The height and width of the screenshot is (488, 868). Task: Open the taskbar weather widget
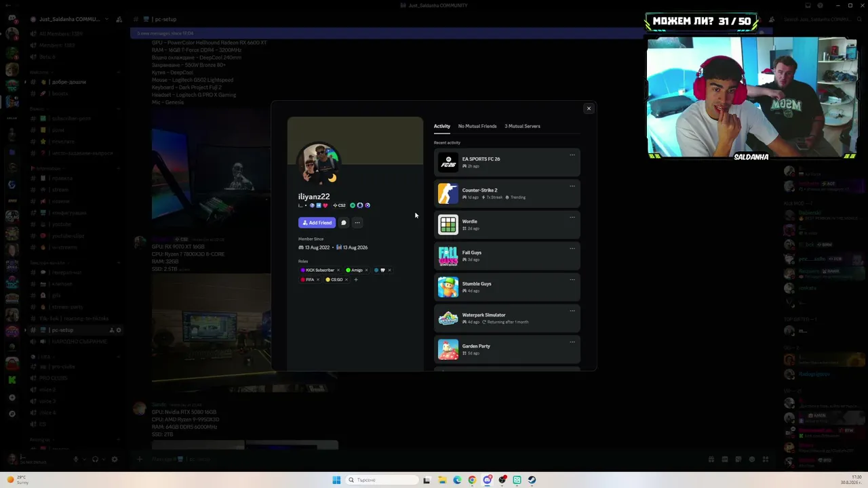click(19, 480)
